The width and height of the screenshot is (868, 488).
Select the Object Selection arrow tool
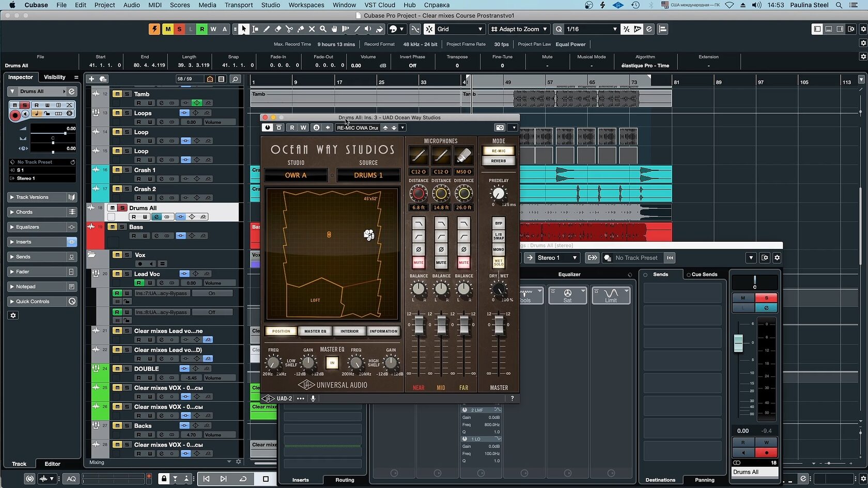coord(244,29)
